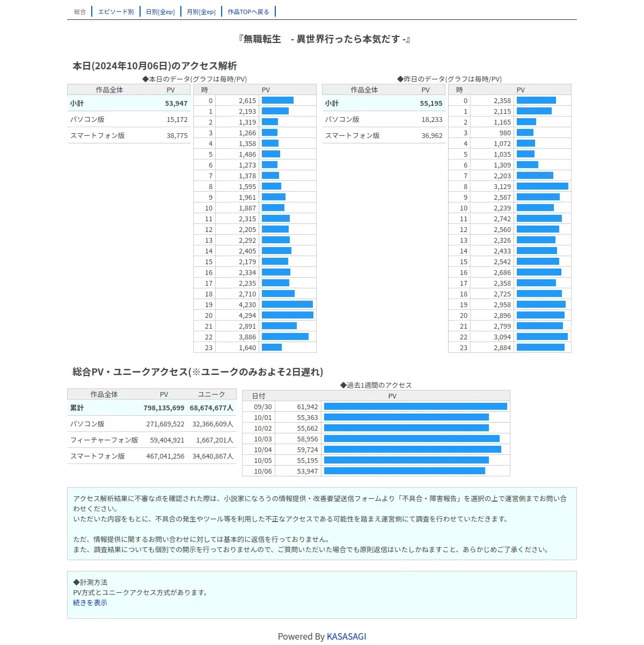
Task: Click the weekly bar for 09/30
Action: coord(415,407)
